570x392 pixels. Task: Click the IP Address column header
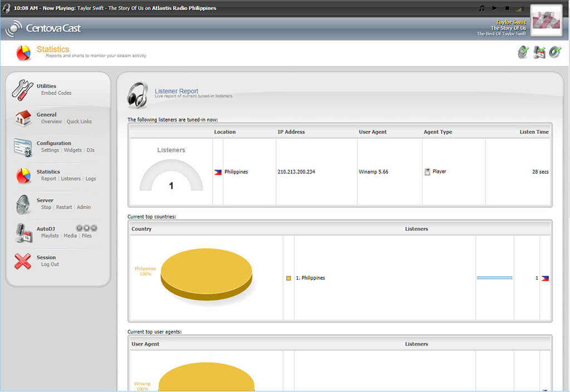pyautogui.click(x=291, y=132)
